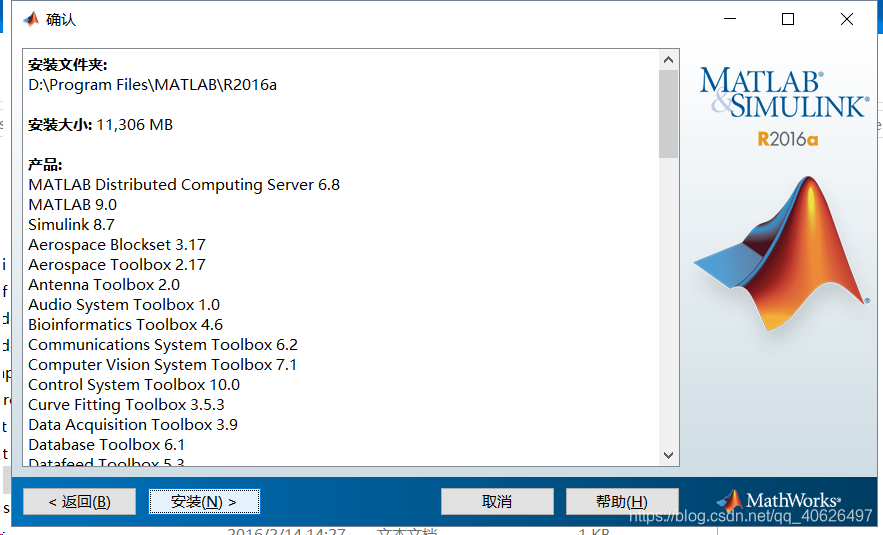Click the MATLAB icon in the title bar
Screen dimensions: 883x535
click(31, 19)
